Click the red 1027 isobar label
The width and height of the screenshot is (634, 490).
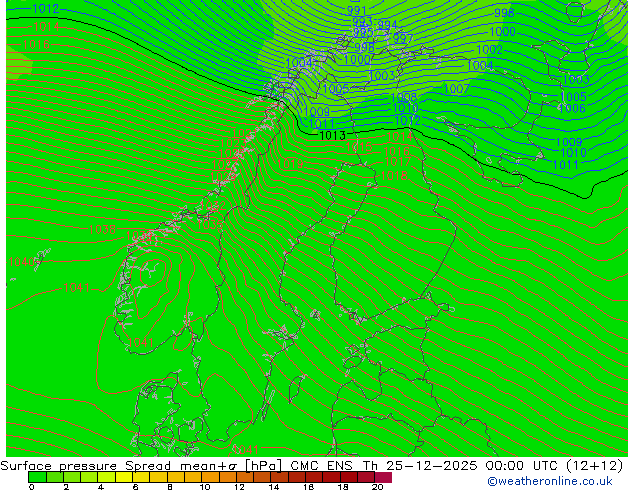pos(224,165)
